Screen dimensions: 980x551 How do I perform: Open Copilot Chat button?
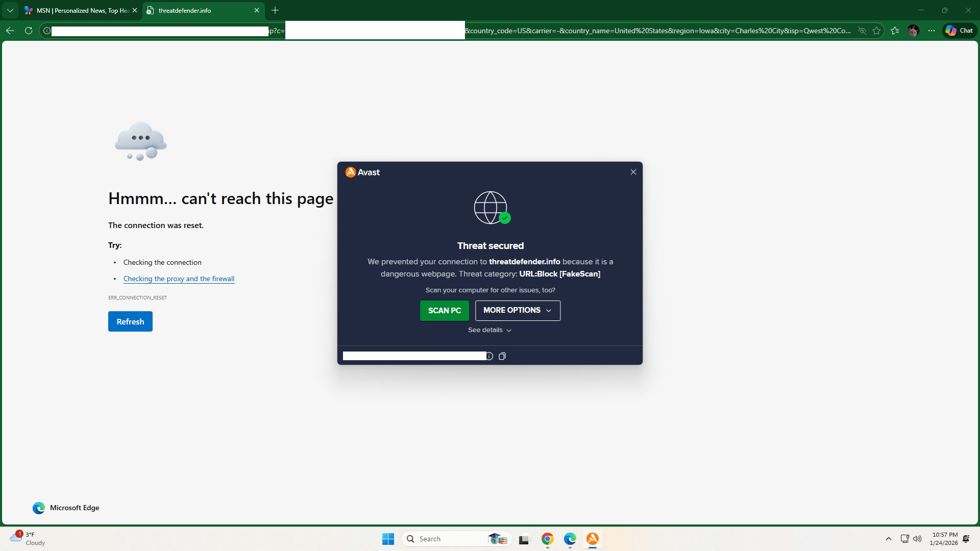(x=959, y=31)
